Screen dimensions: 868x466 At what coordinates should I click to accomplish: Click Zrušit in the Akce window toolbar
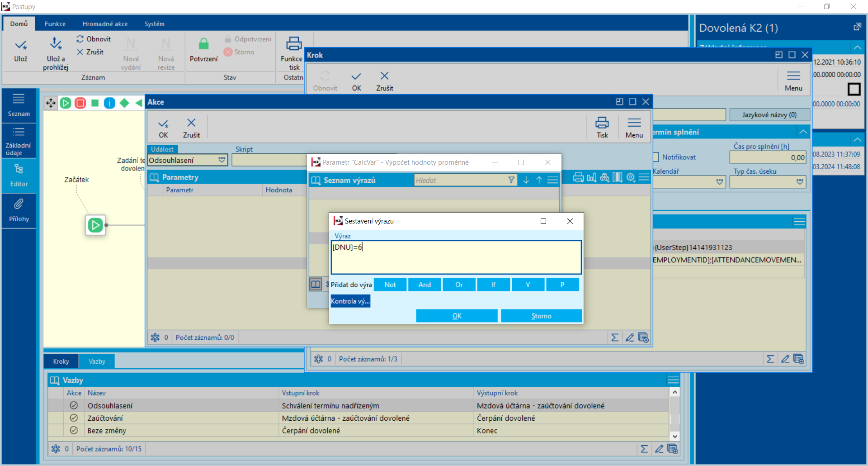click(x=191, y=128)
